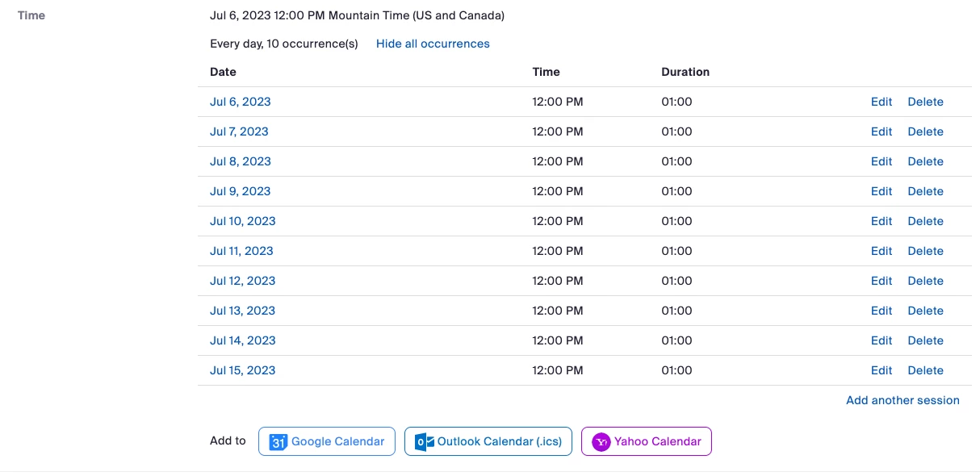Open the Jul 10, 2023 occurrence
Screen dimensions: 980x476
tap(243, 221)
